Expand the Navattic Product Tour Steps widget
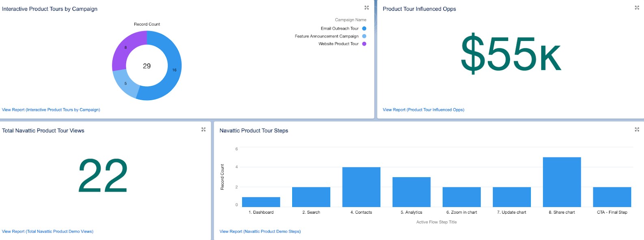644x240 pixels. click(637, 129)
